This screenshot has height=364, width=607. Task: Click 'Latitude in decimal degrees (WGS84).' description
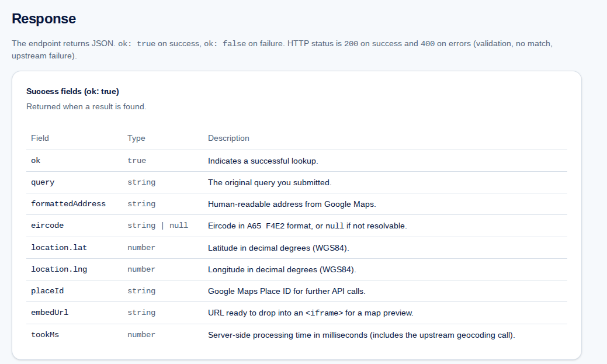[278, 248]
